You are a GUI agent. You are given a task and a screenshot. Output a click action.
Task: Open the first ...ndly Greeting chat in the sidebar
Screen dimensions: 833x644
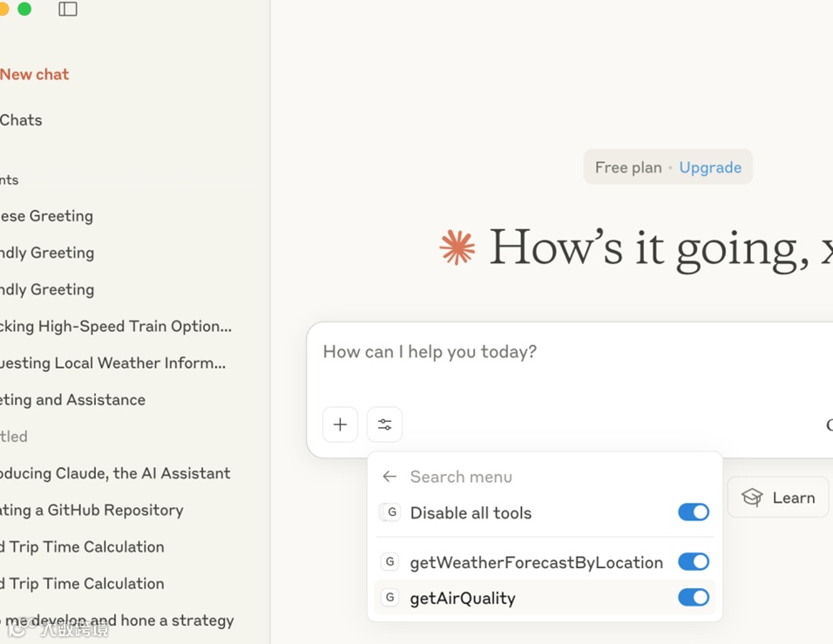pos(47,253)
